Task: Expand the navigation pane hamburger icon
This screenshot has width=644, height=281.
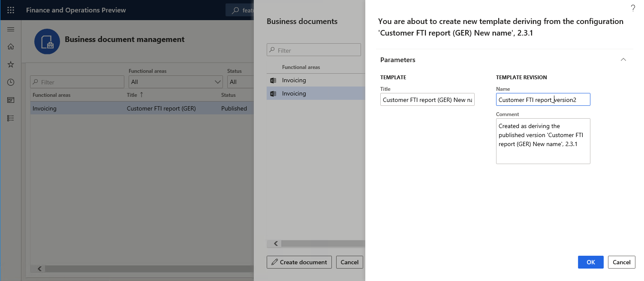Action: (x=11, y=29)
